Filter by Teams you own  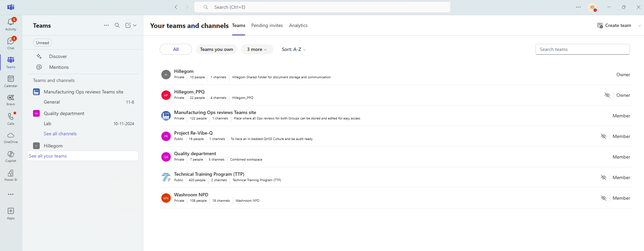coord(217,49)
